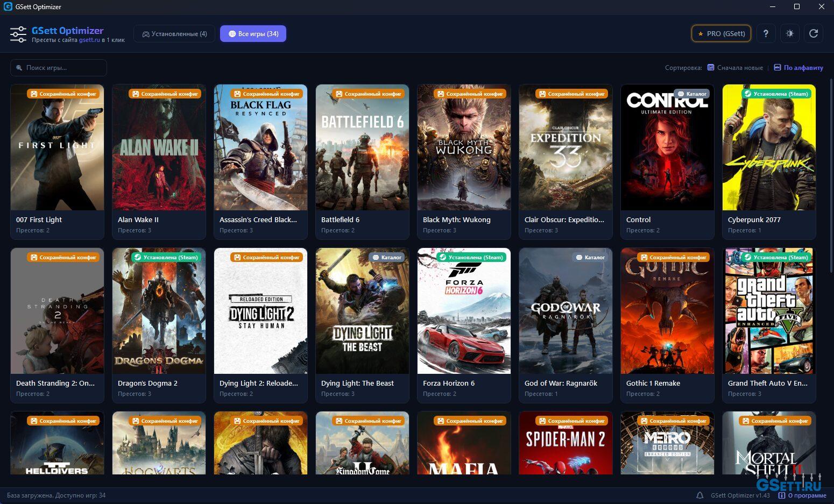Screen dimensions: 834x504
Task: Click Каталог badge on God of War card
Action: click(x=590, y=257)
